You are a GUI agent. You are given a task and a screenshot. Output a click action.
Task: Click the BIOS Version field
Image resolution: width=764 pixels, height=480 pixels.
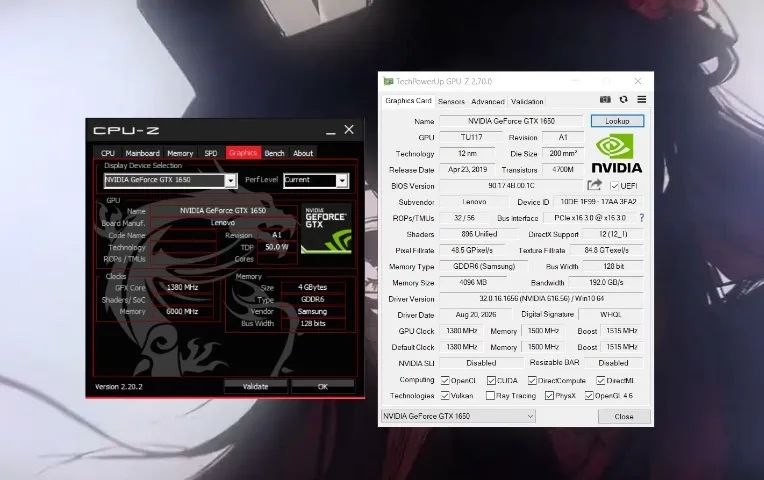pos(512,186)
